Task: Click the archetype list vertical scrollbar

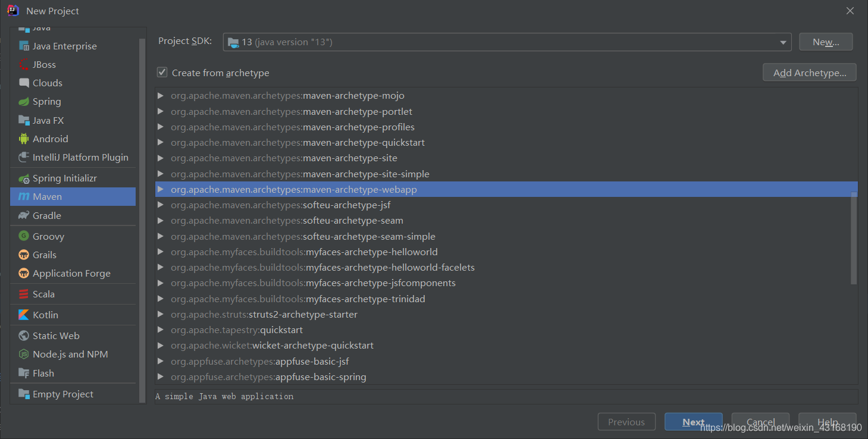Action: click(854, 238)
